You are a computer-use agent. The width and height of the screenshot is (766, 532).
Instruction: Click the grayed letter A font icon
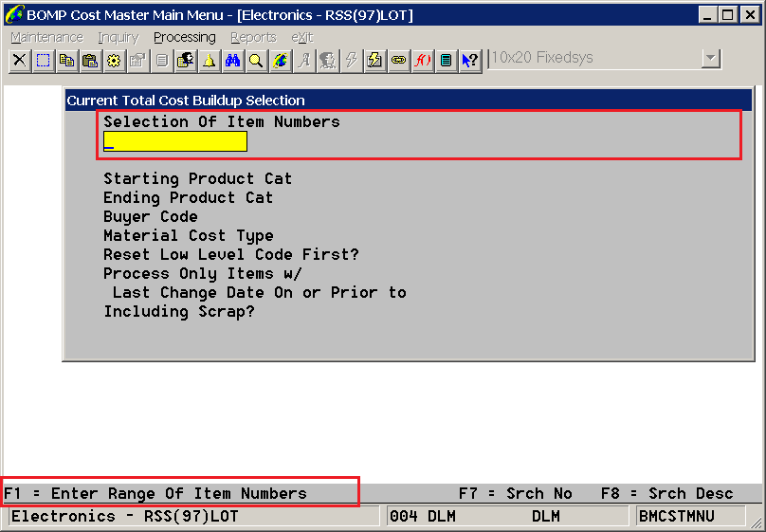click(x=304, y=61)
